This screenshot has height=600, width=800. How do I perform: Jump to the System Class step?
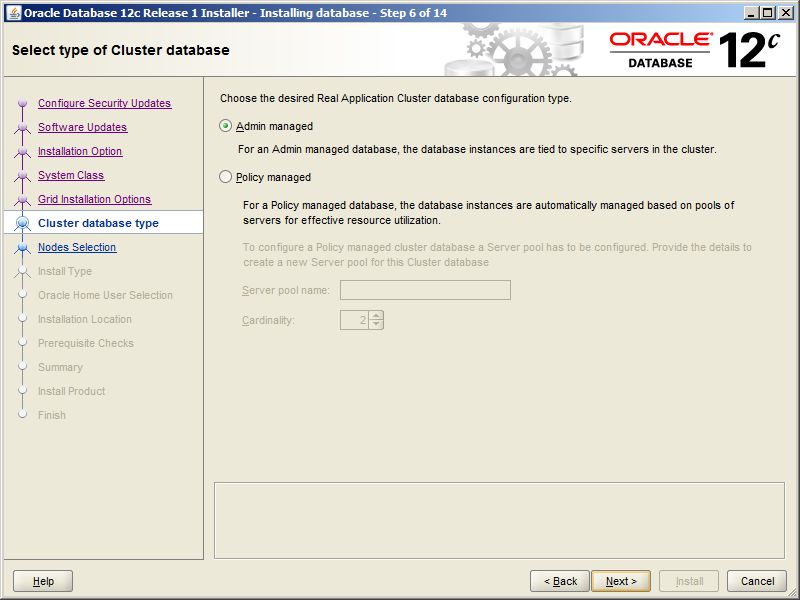71,175
